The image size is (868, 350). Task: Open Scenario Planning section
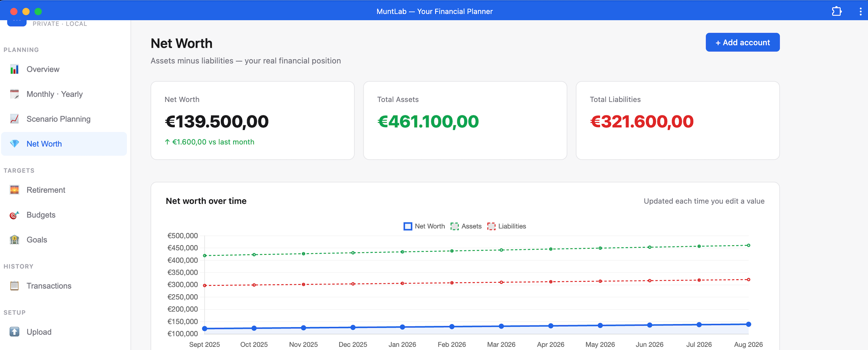pos(64,119)
